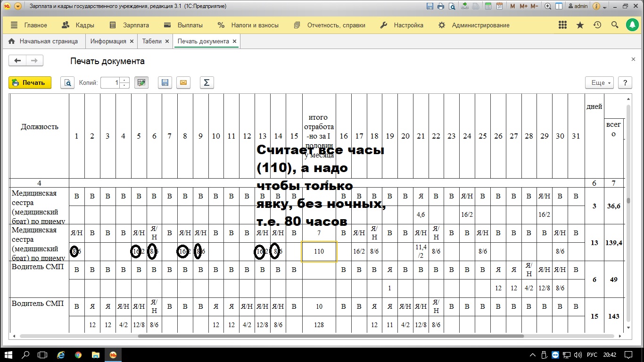Click the sigma sum icon
644x362 pixels.
(x=206, y=82)
